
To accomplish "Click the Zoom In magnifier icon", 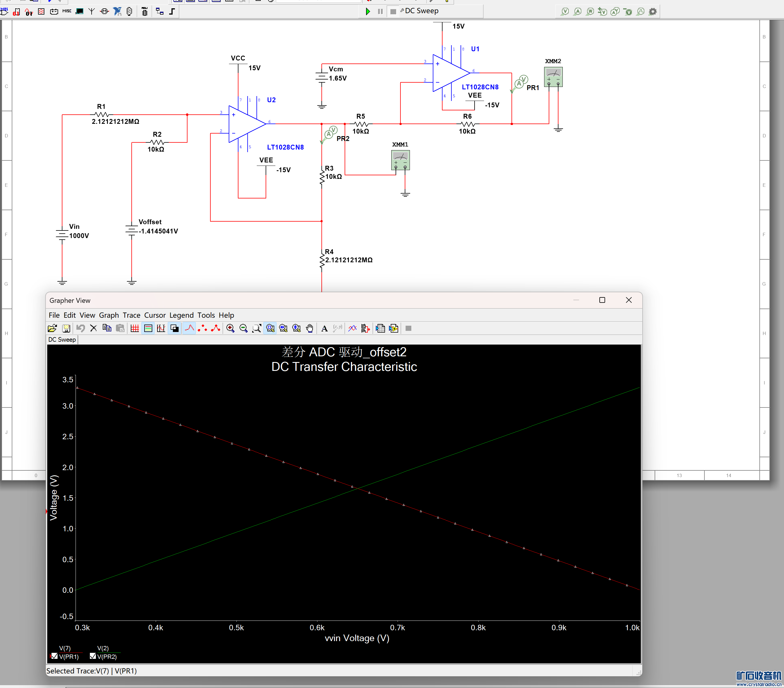I will tap(230, 329).
